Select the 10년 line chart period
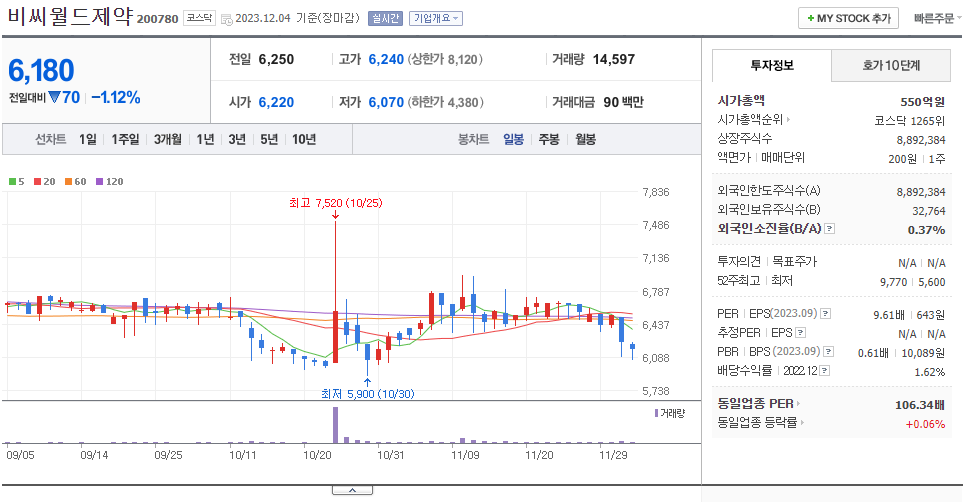This screenshot has height=502, width=965. 303,140
